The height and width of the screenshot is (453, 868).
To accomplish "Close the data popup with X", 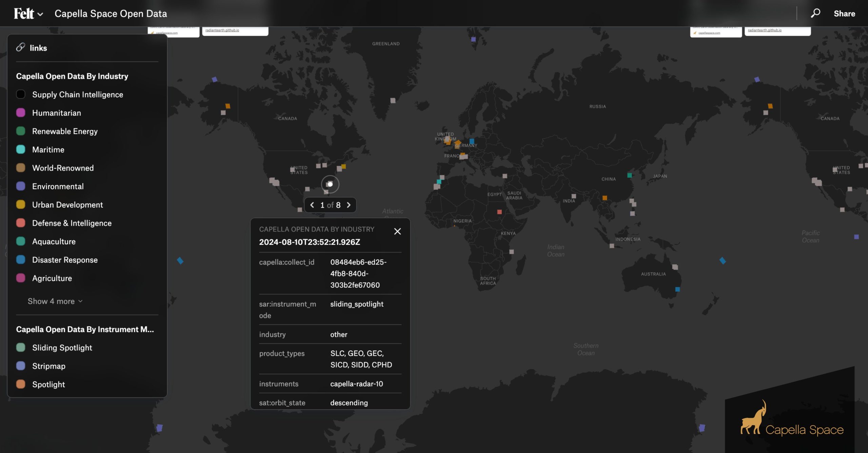I will (x=397, y=231).
